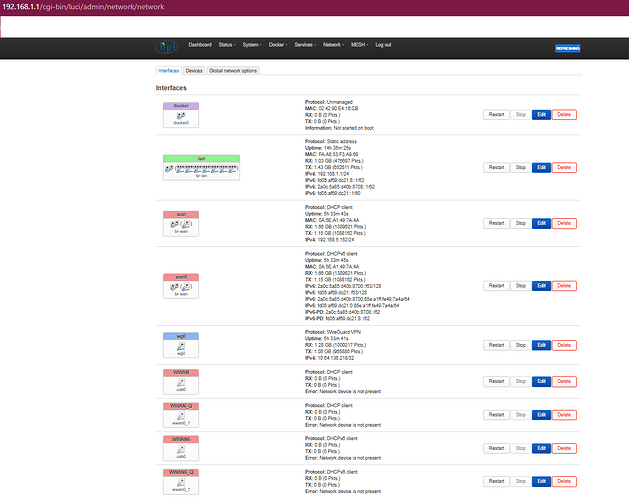Viewport: 629px width, 499px height.
Task: Select the wan6 br-wan interface icon
Action: click(181, 286)
